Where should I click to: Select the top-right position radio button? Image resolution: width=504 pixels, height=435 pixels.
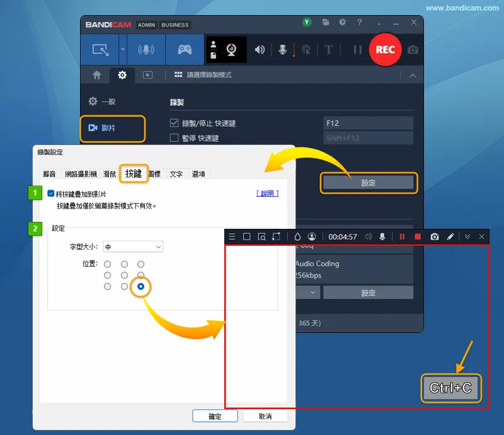pyautogui.click(x=140, y=264)
